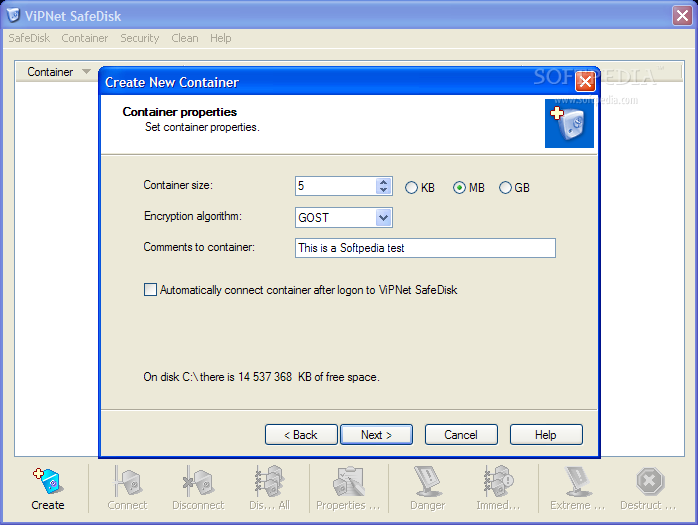The width and height of the screenshot is (698, 525).
Task: Open the Properties ... toolbar icon
Action: click(x=348, y=489)
